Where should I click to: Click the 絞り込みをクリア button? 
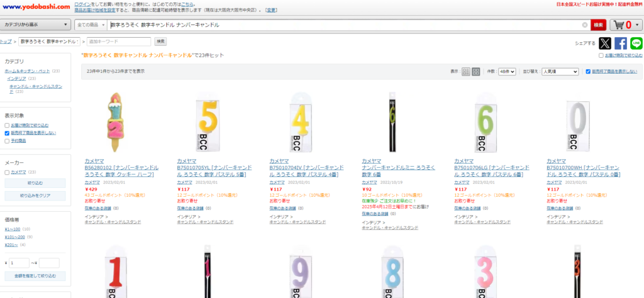point(35,196)
